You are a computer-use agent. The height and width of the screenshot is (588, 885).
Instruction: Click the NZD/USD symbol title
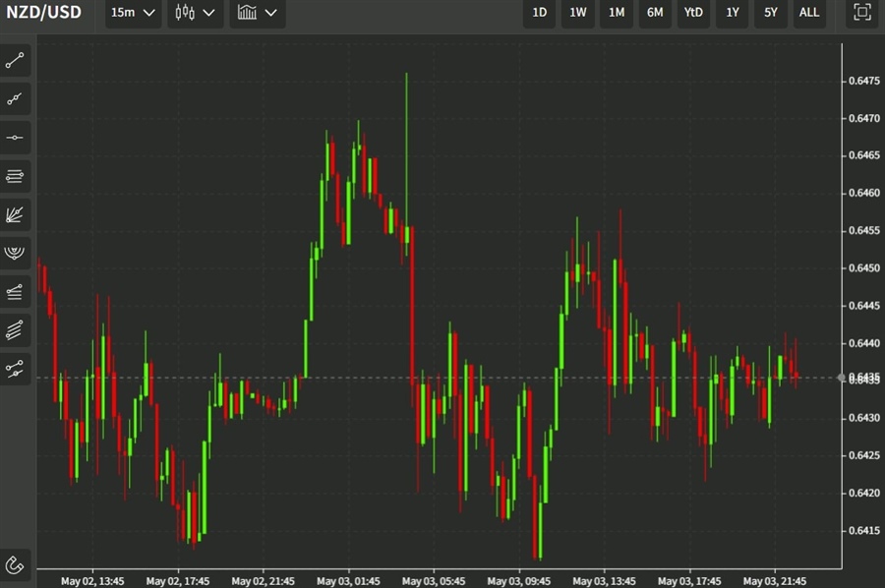point(43,13)
